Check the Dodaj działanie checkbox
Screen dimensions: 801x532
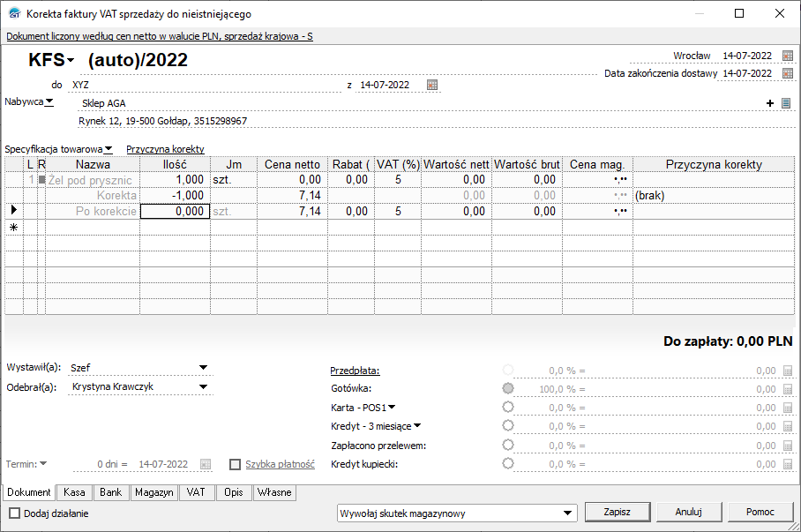tap(15, 513)
